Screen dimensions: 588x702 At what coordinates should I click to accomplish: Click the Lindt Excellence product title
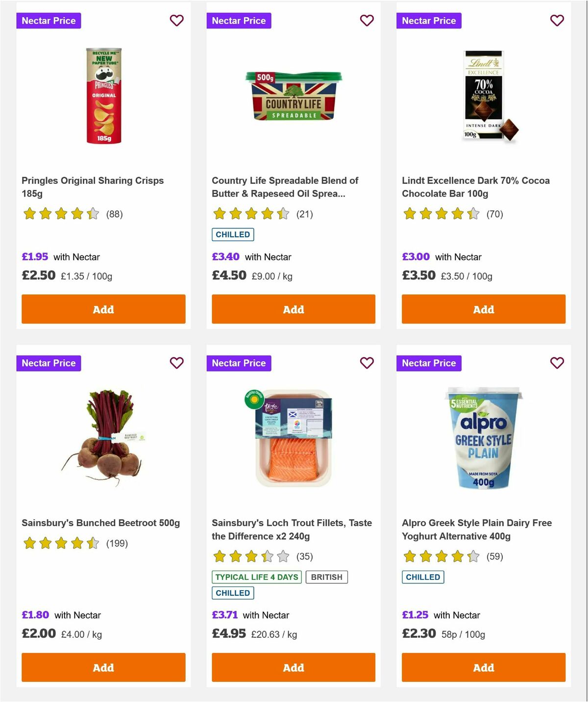pos(475,187)
